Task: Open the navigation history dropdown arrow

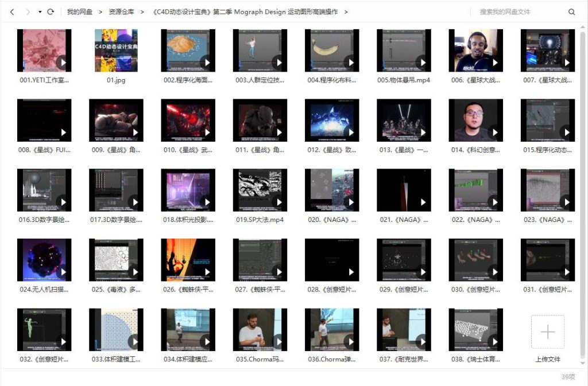Action: (40, 11)
